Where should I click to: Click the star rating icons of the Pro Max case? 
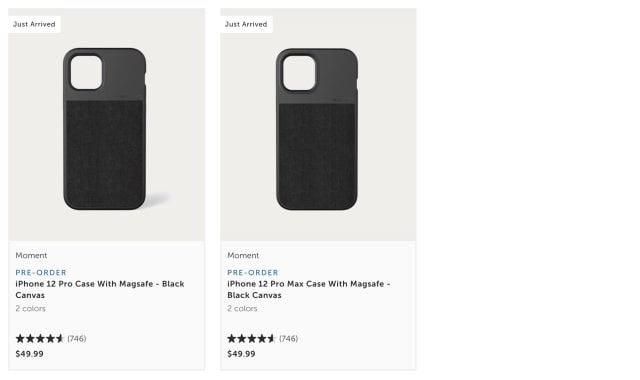[252, 338]
